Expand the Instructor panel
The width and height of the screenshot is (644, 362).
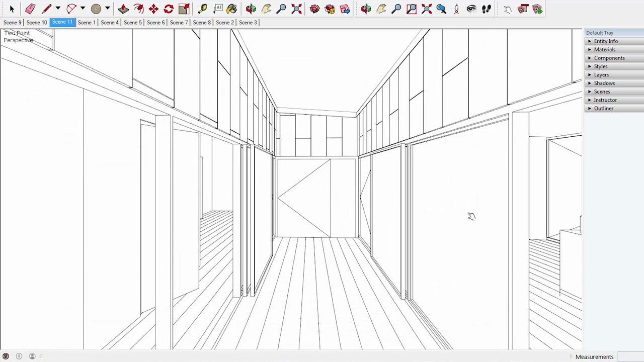[x=614, y=100]
